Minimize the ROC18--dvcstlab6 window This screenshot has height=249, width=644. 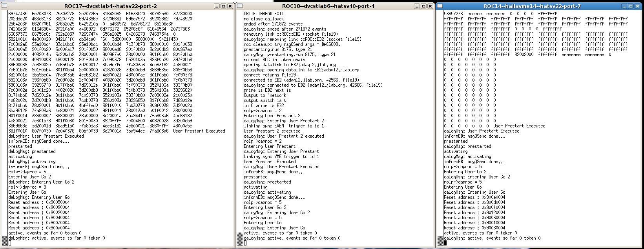[x=418, y=6]
